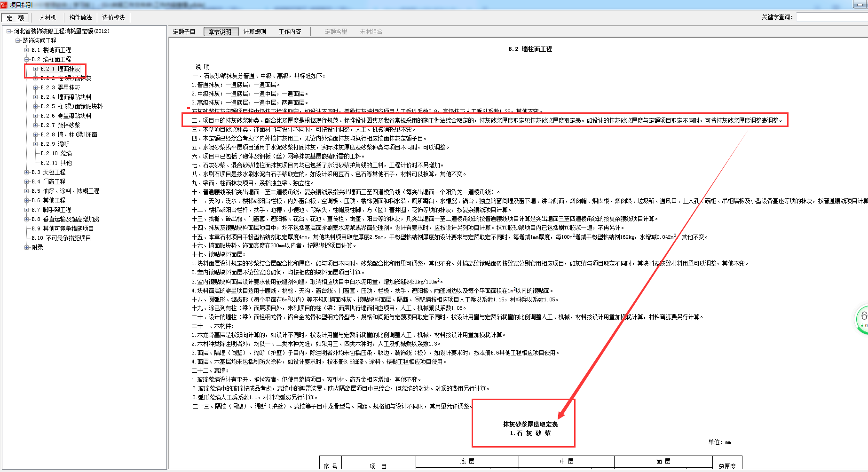Viewport: 868px width, 472px height.
Task: Click the disabled 未材组合 tab
Action: pos(371,31)
